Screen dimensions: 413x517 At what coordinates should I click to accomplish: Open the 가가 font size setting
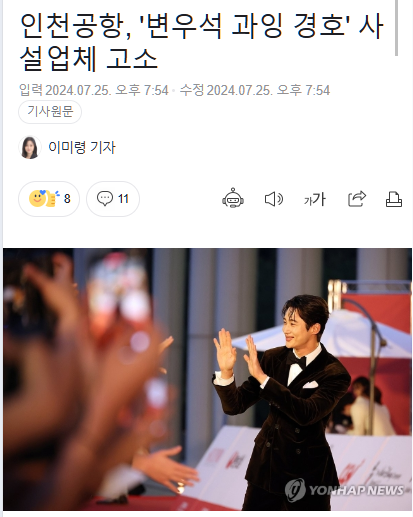coord(315,199)
